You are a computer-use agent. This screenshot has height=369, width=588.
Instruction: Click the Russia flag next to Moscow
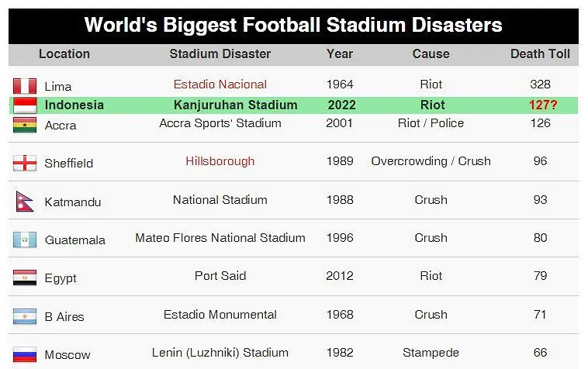coord(25,354)
